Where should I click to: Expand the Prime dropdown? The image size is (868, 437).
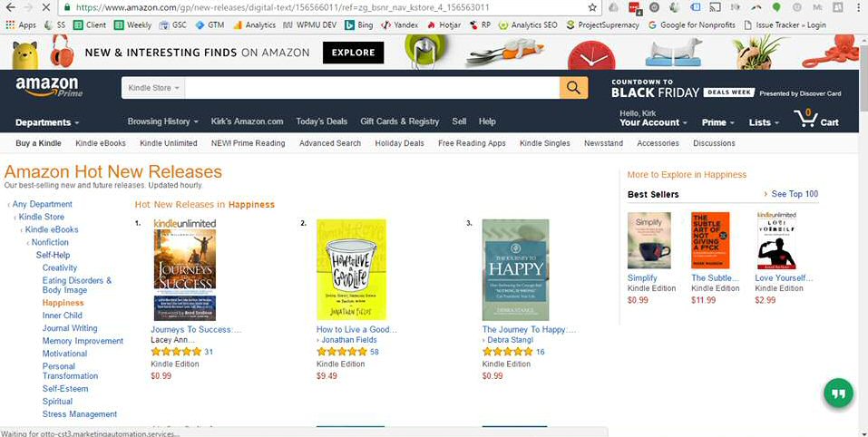718,122
